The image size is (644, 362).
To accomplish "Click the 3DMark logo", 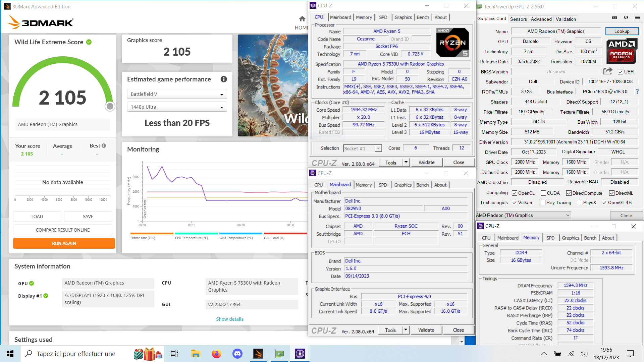I will click(40, 22).
